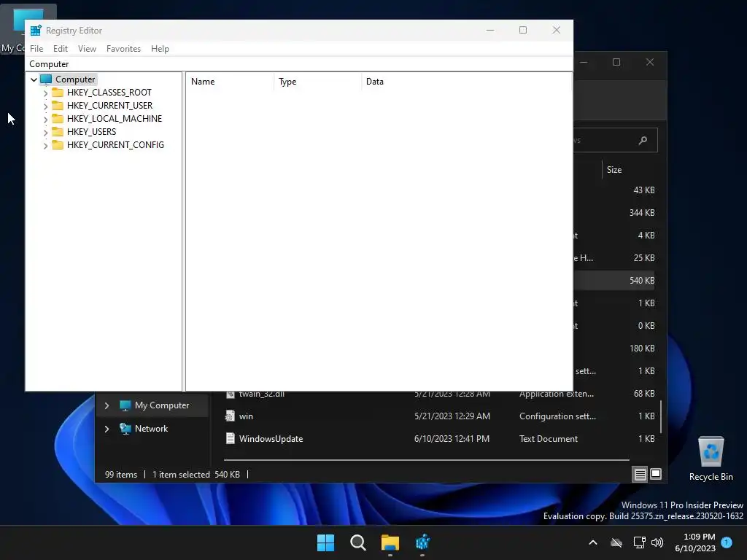Minimize the Registry Editor window
Screen dimensions: 747x560
[x=490, y=30]
